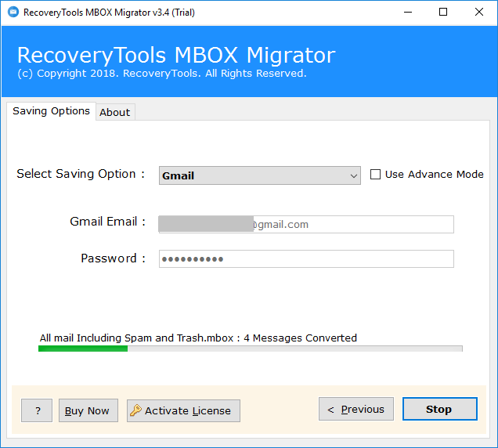This screenshot has width=498, height=448.
Task: Click the RecoveryTools app icon in title bar
Action: point(13,12)
